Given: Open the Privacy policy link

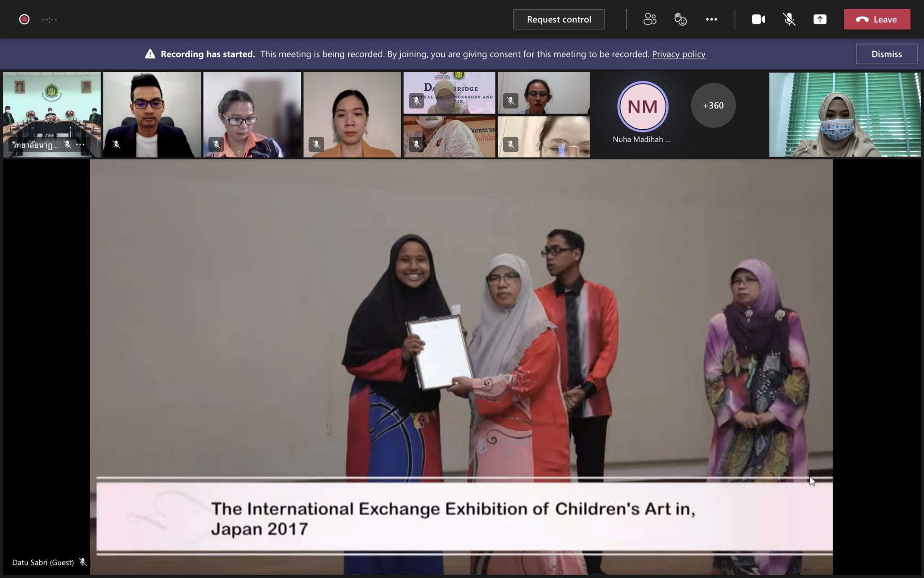Looking at the screenshot, I should 678,54.
